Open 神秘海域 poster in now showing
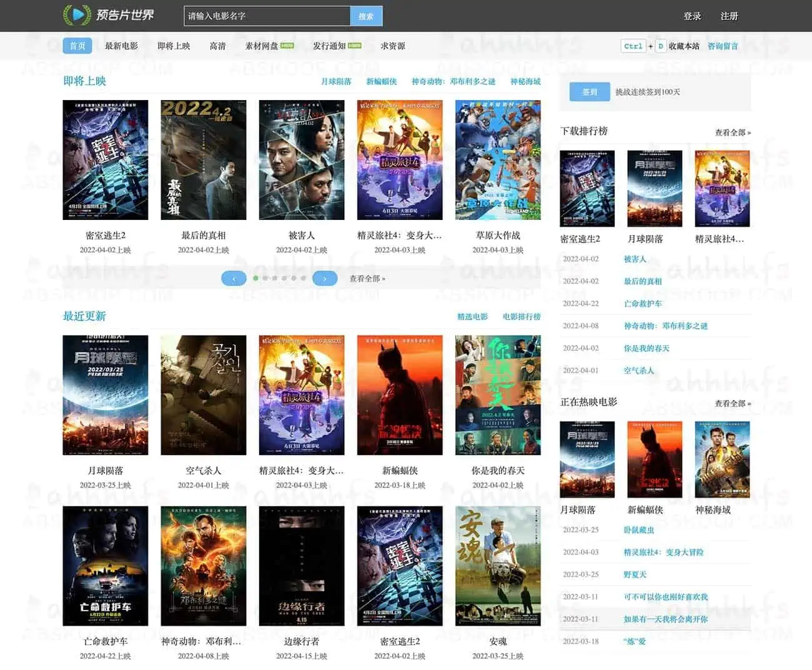The height and width of the screenshot is (670, 812). tap(722, 459)
